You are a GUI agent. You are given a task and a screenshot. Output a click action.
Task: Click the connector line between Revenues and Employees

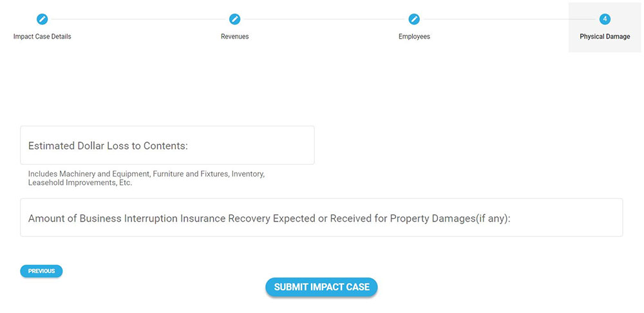click(x=324, y=19)
